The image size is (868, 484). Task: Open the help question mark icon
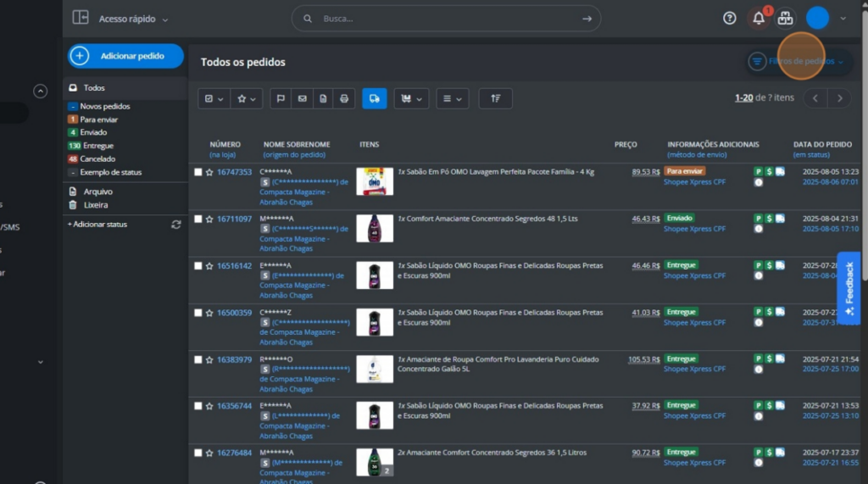[729, 19]
